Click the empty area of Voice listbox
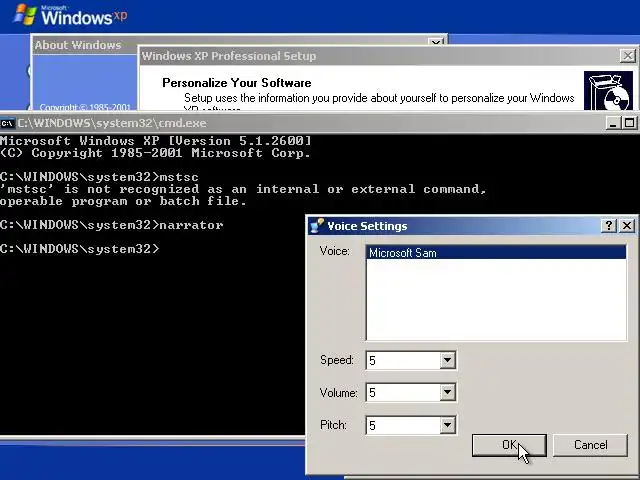The height and width of the screenshot is (480, 640). pyautogui.click(x=496, y=299)
